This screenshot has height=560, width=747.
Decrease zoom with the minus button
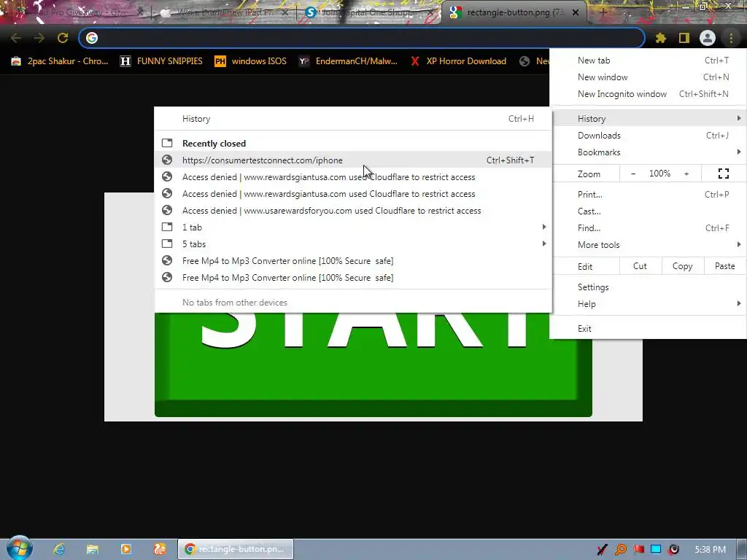(633, 174)
